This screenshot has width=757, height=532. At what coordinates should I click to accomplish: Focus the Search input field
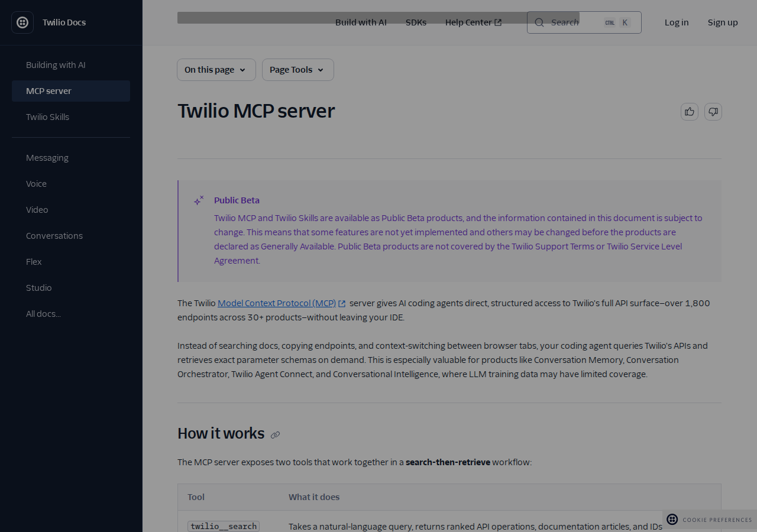[584, 22]
